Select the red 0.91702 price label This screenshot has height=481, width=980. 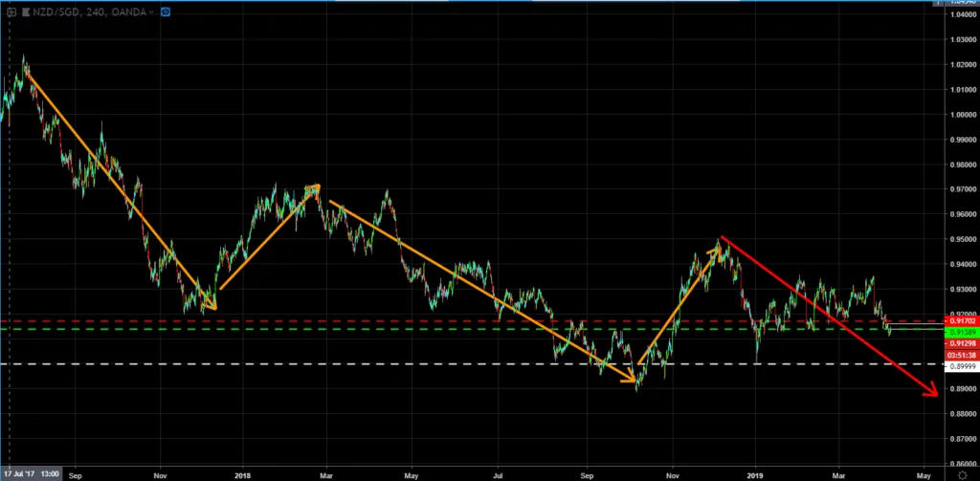tap(961, 321)
